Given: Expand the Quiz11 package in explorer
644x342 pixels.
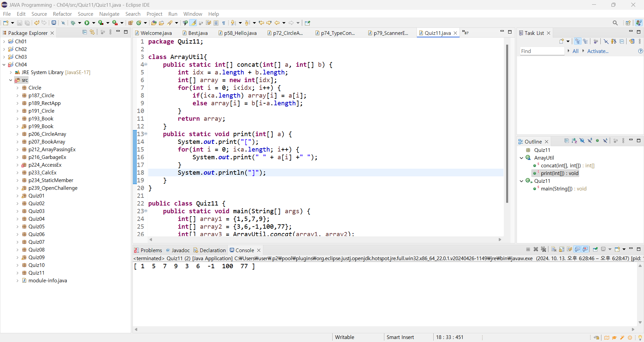Looking at the screenshot, I should point(17,273).
